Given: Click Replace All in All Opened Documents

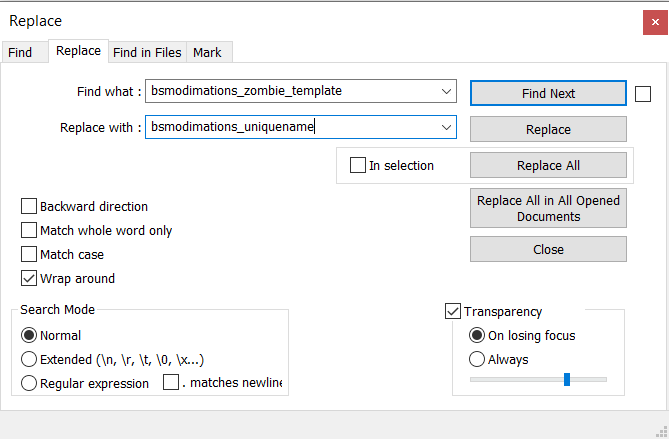Looking at the screenshot, I should click(x=548, y=208).
